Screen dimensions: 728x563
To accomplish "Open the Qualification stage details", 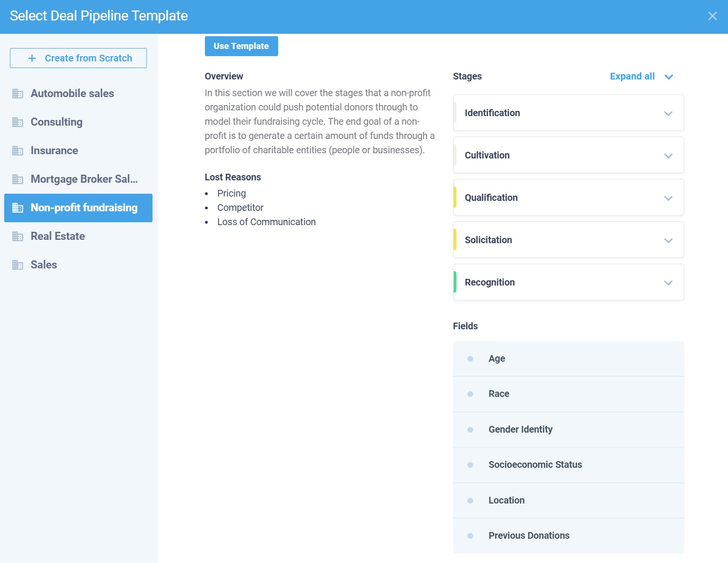I will click(x=668, y=198).
